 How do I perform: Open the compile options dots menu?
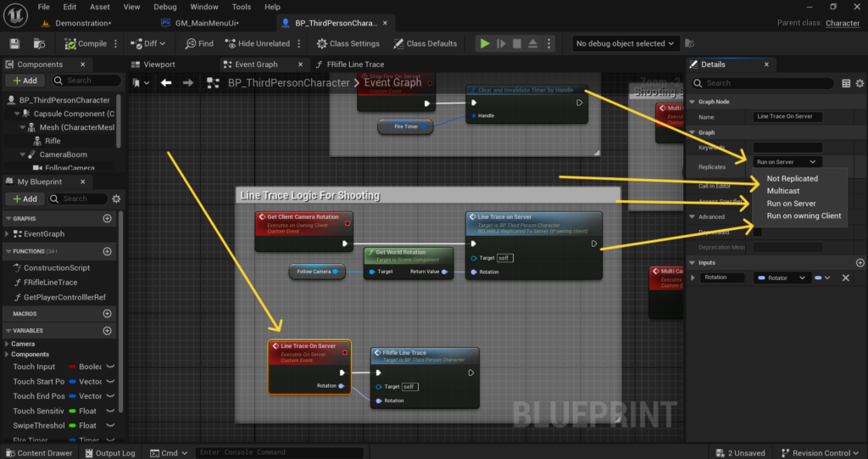(115, 43)
